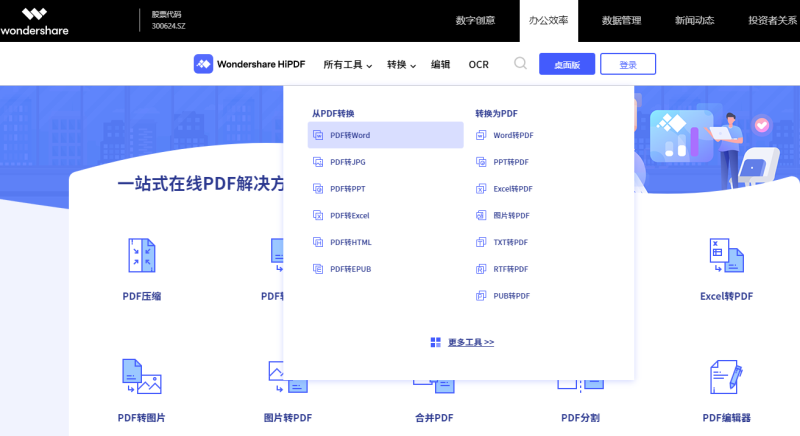The width and height of the screenshot is (800, 436).
Task: Switch to the 办公效率 tab
Action: point(548,21)
